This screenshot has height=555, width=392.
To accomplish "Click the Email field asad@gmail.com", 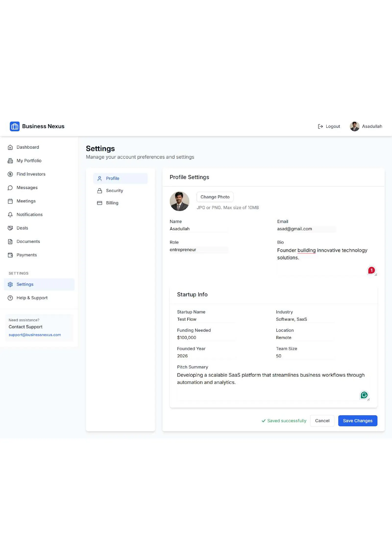I will [306, 229].
